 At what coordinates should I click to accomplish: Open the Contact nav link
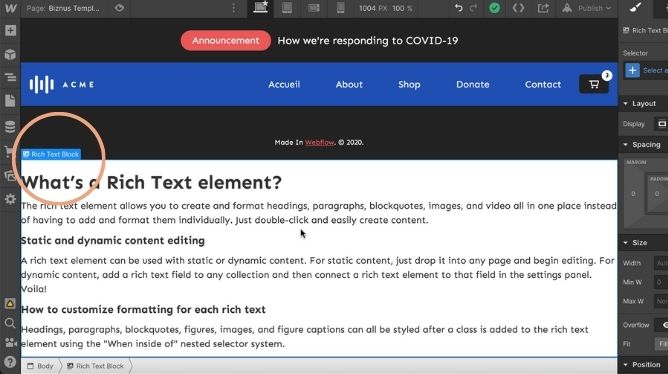(x=543, y=84)
